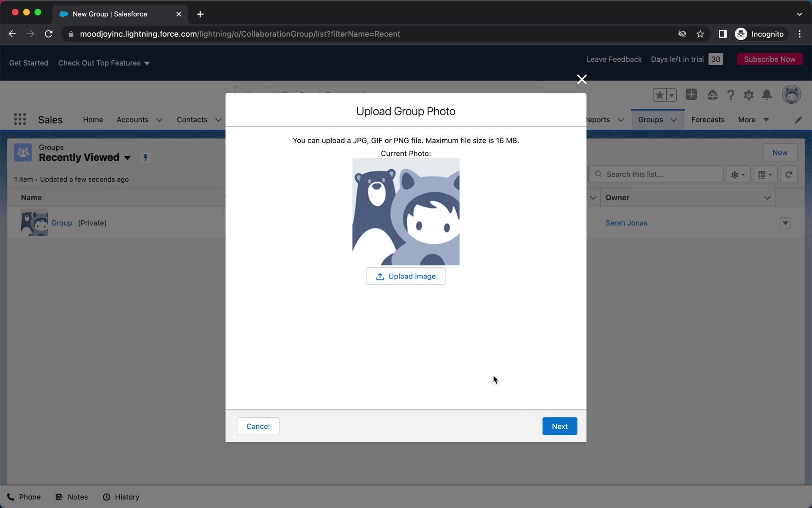Expand the Contacts tab chevron

pyautogui.click(x=218, y=120)
